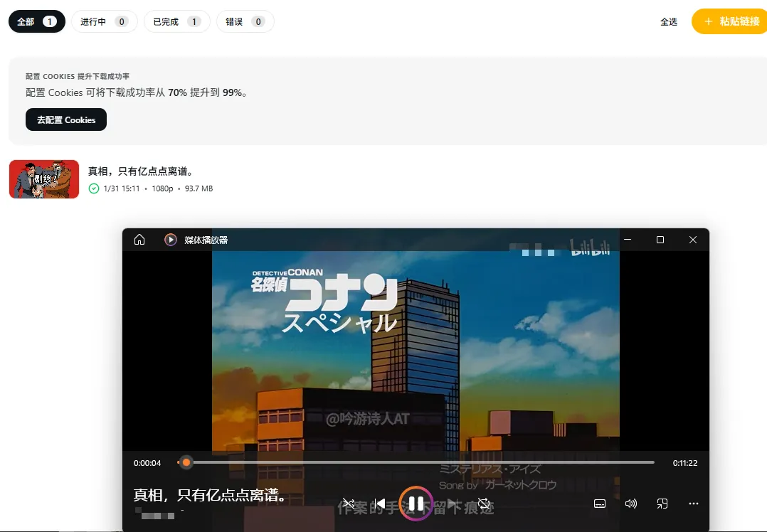
Task: Switch to 全部 tab
Action: pyautogui.click(x=37, y=21)
